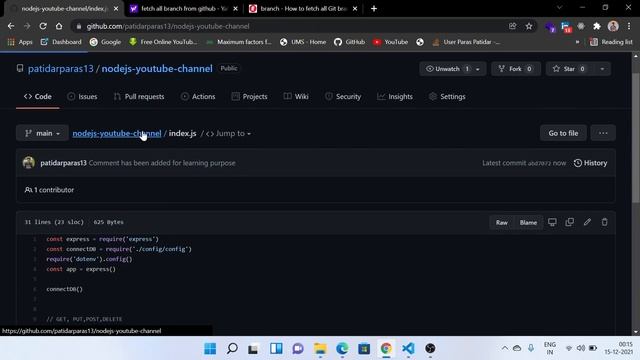Delete this file with the trash icon

point(604,222)
